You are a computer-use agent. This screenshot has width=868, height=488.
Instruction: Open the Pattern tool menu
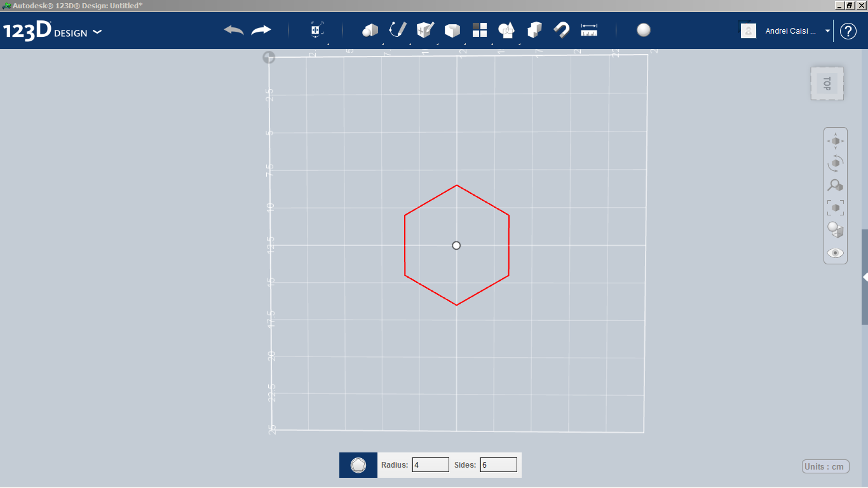[x=480, y=30]
